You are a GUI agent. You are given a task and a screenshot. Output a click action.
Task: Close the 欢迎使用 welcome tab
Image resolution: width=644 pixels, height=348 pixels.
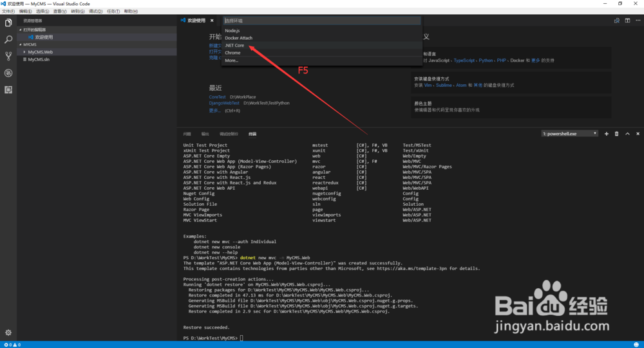(212, 21)
